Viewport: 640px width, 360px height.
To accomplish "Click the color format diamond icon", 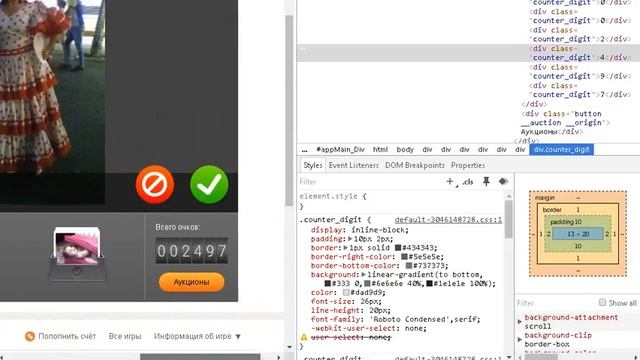I will point(503,182).
